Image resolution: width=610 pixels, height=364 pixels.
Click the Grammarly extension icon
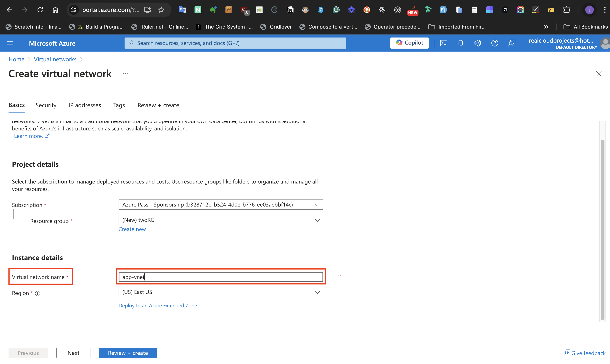[x=336, y=10]
